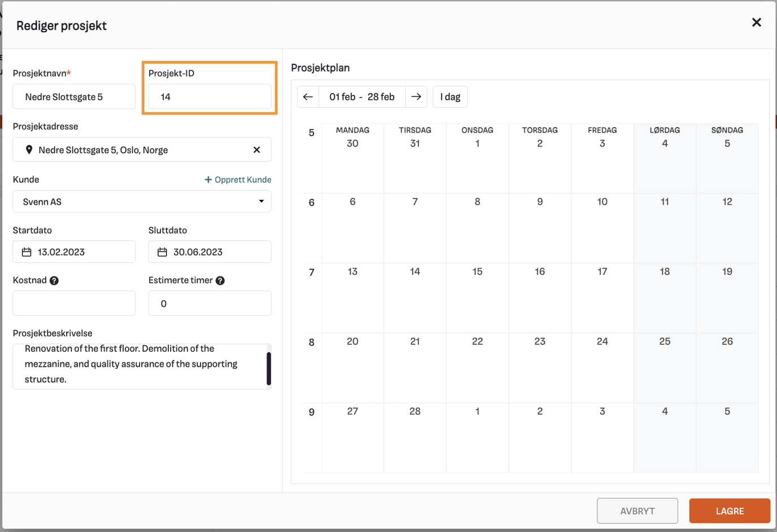Click the Prosjektbeskrivelse scrollbar
The height and width of the screenshot is (532, 777).
click(269, 369)
